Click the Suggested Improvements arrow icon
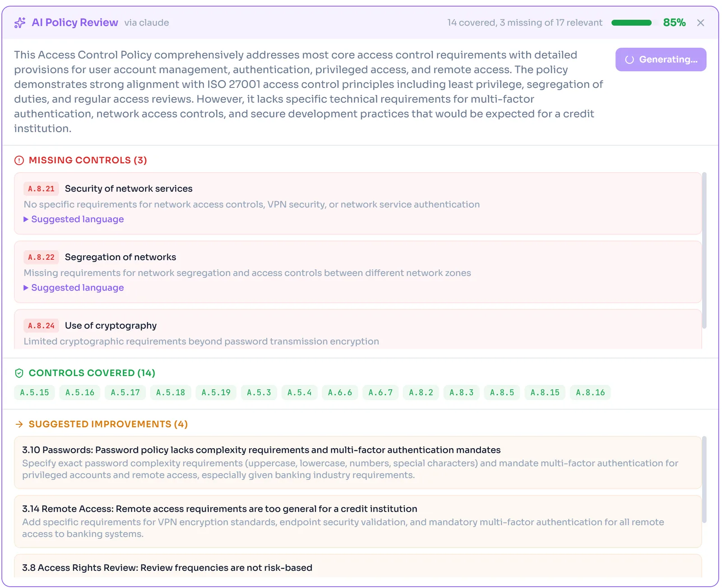Image resolution: width=722 pixels, height=588 pixels. [x=19, y=424]
